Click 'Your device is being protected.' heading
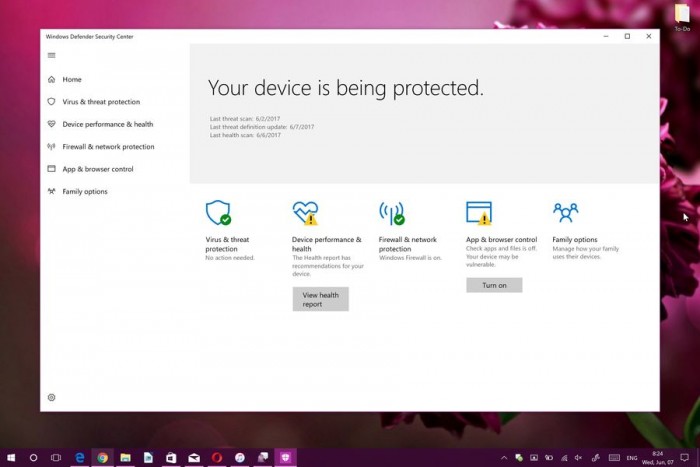The width and height of the screenshot is (700, 467). (x=346, y=88)
